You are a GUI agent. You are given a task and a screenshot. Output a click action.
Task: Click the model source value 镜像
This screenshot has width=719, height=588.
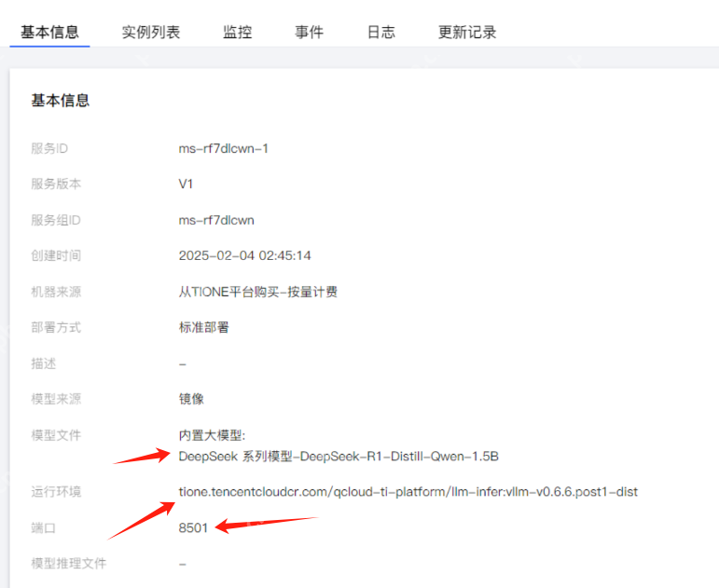point(191,399)
